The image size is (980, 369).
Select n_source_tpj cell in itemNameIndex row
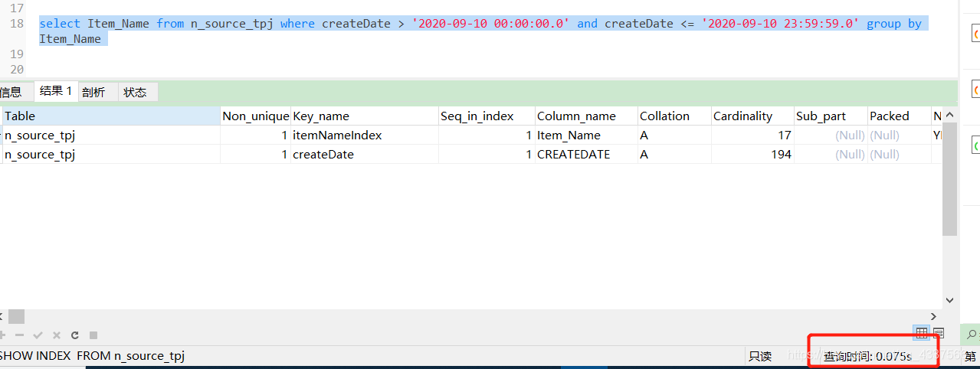point(111,135)
